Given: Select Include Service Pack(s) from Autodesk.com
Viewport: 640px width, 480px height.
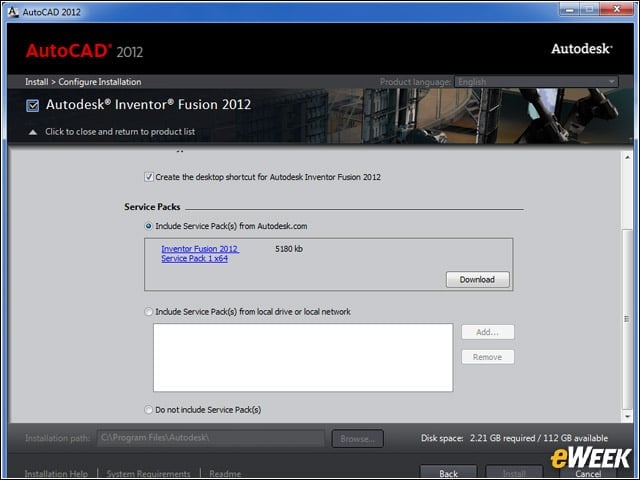Looking at the screenshot, I should 149,226.
